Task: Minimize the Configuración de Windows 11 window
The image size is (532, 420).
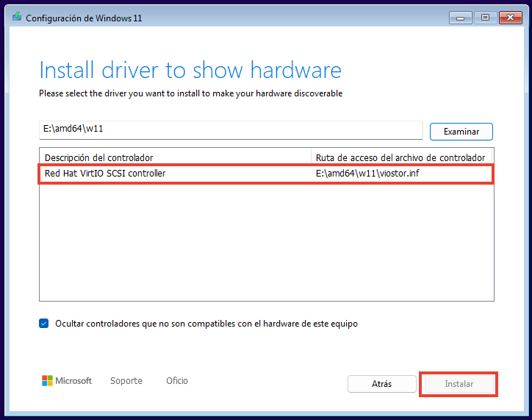Action: tap(459, 17)
